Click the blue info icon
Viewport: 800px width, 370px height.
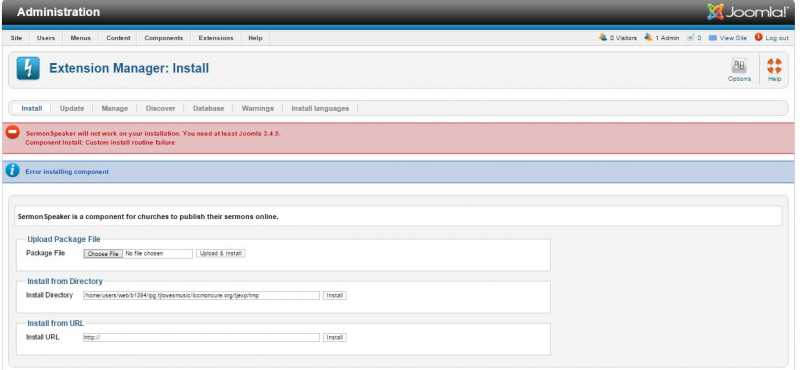click(x=13, y=170)
